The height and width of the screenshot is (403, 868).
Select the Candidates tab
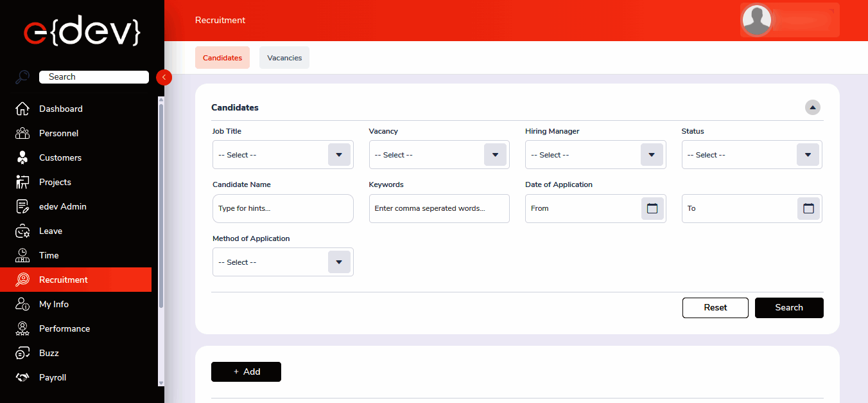[x=222, y=58]
